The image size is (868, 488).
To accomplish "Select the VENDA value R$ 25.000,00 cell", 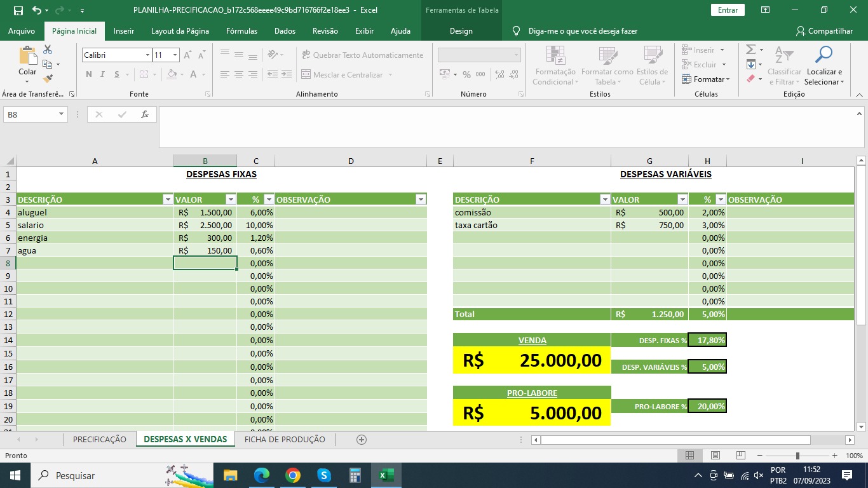I will 532,360.
